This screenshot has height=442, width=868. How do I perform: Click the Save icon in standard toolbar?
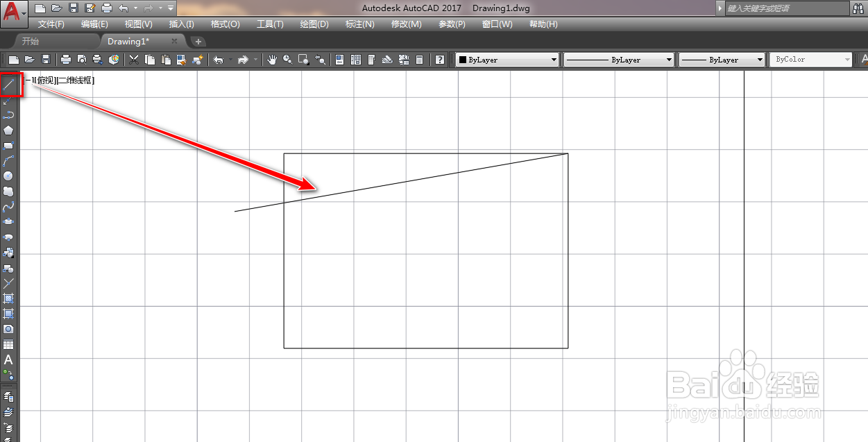tap(46, 60)
